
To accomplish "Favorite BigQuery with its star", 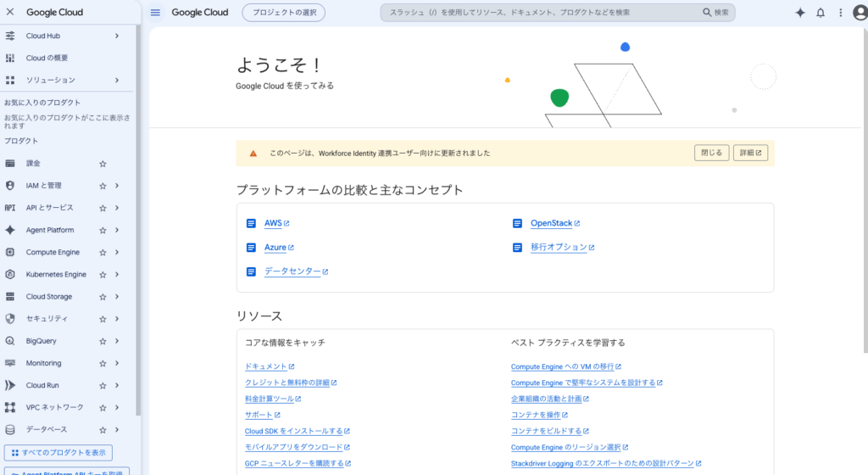I will point(103,341).
